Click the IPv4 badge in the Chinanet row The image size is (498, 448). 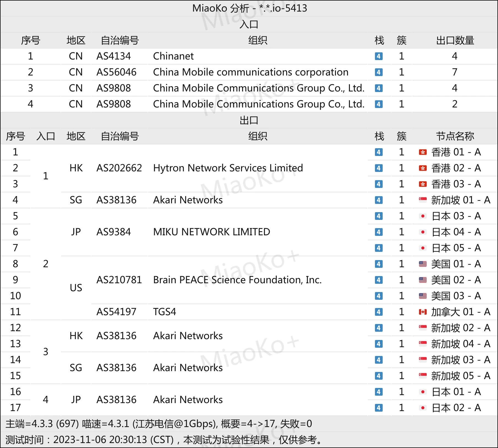click(x=379, y=56)
